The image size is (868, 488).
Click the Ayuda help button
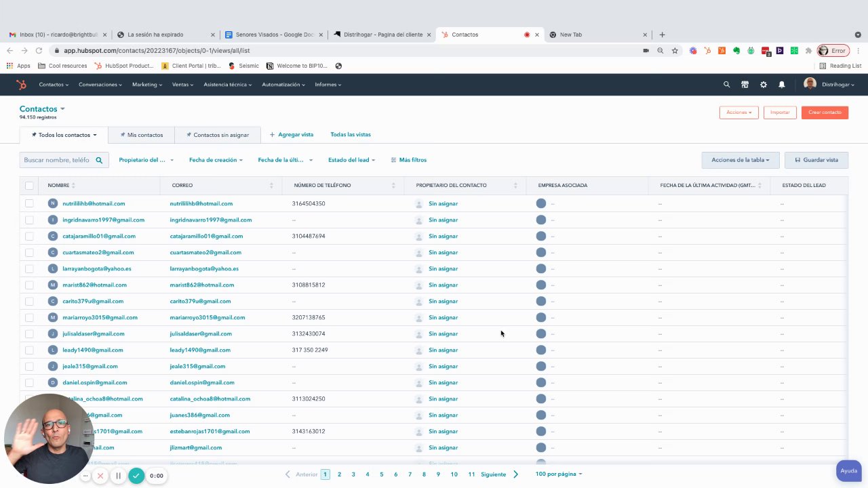(x=849, y=470)
